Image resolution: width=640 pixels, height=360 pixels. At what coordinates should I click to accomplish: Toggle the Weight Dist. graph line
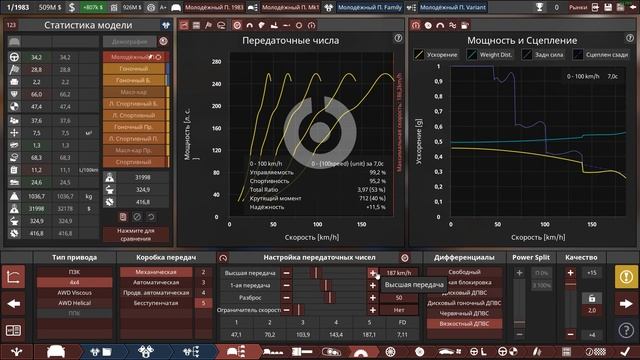tap(490, 55)
